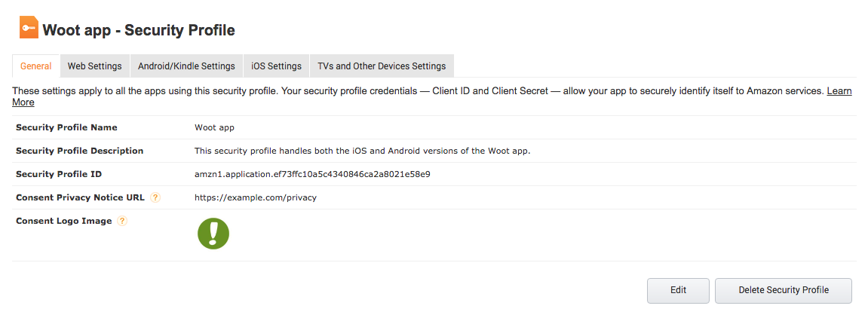Click the 'Woot app - Security Profile' heading
868x321 pixels.
click(139, 31)
